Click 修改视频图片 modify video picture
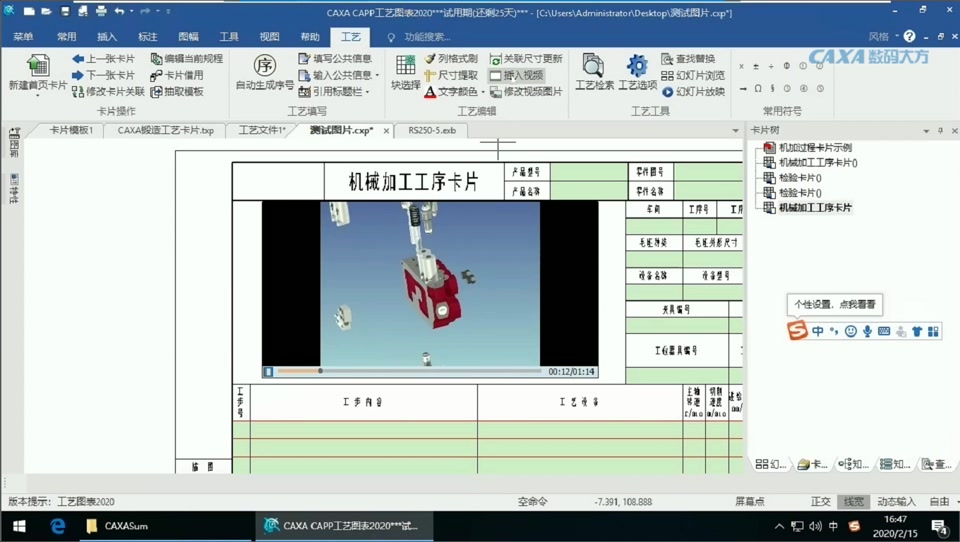 (x=526, y=92)
